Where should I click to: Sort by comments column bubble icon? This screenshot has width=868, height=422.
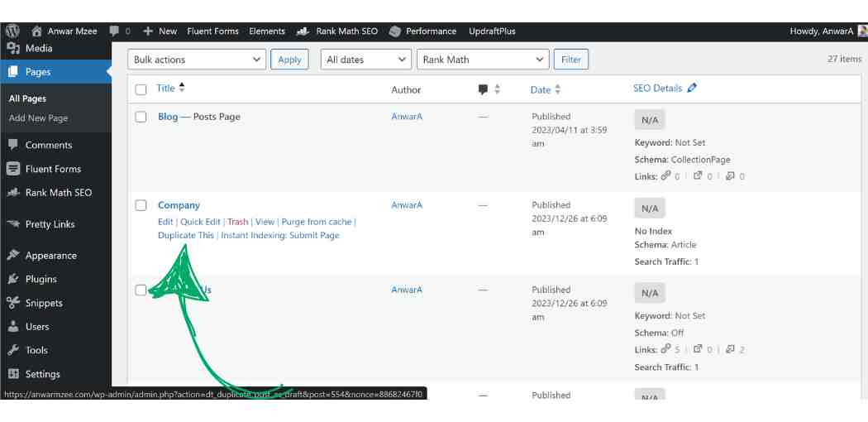(484, 89)
